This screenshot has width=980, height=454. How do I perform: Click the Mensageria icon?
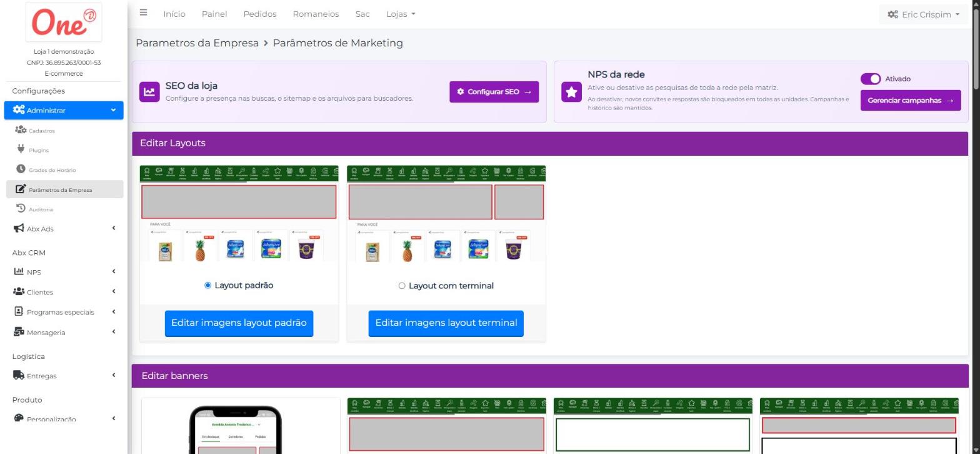point(19,331)
